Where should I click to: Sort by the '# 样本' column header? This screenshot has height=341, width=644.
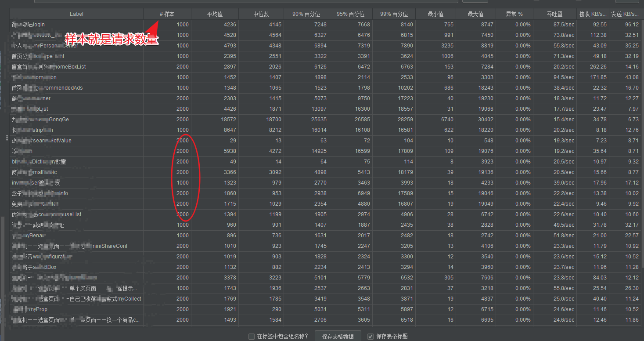pos(167,14)
